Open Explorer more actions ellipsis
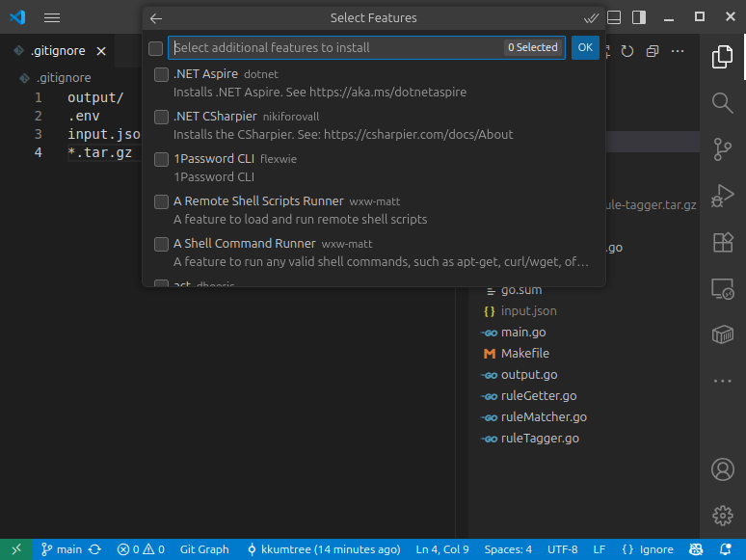 tap(678, 51)
